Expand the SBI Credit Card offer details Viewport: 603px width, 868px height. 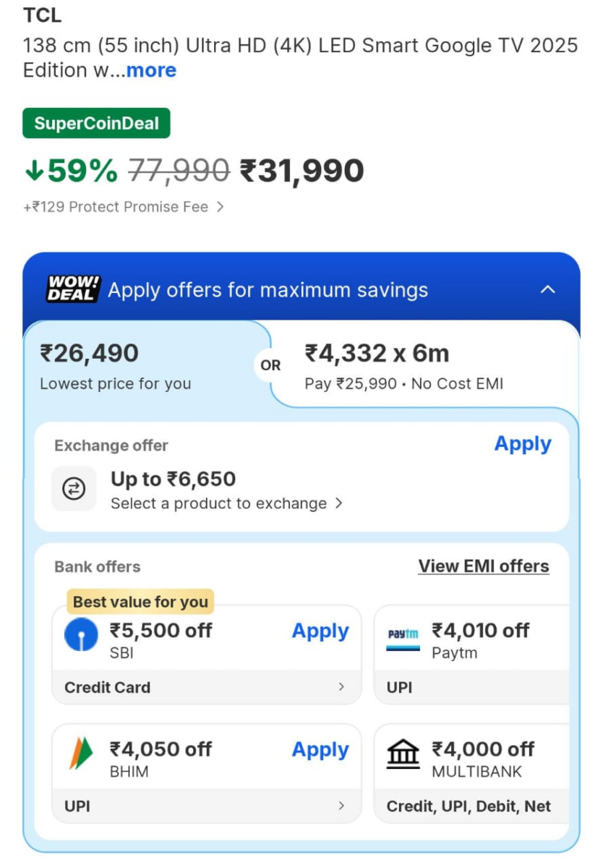click(205, 687)
